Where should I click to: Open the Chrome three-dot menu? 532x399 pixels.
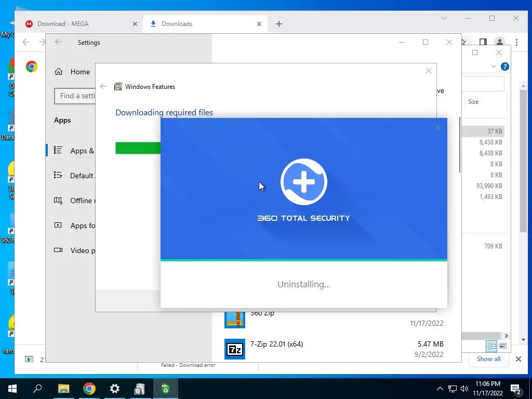click(x=517, y=42)
